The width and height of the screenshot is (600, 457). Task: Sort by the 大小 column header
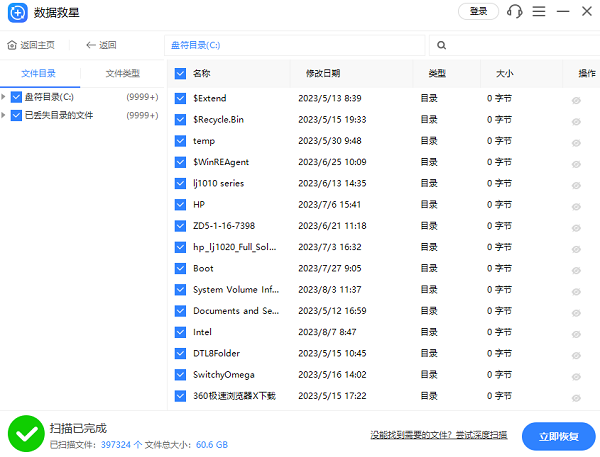(504, 73)
